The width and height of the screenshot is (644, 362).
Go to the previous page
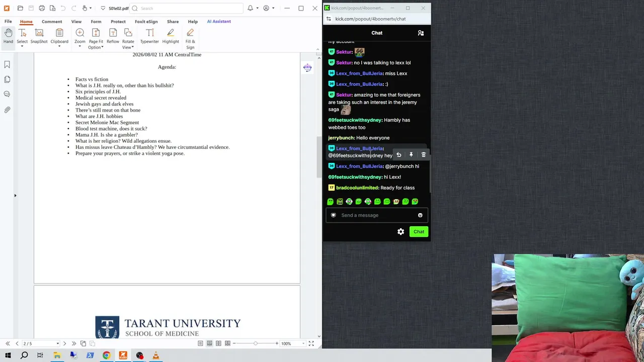17,343
